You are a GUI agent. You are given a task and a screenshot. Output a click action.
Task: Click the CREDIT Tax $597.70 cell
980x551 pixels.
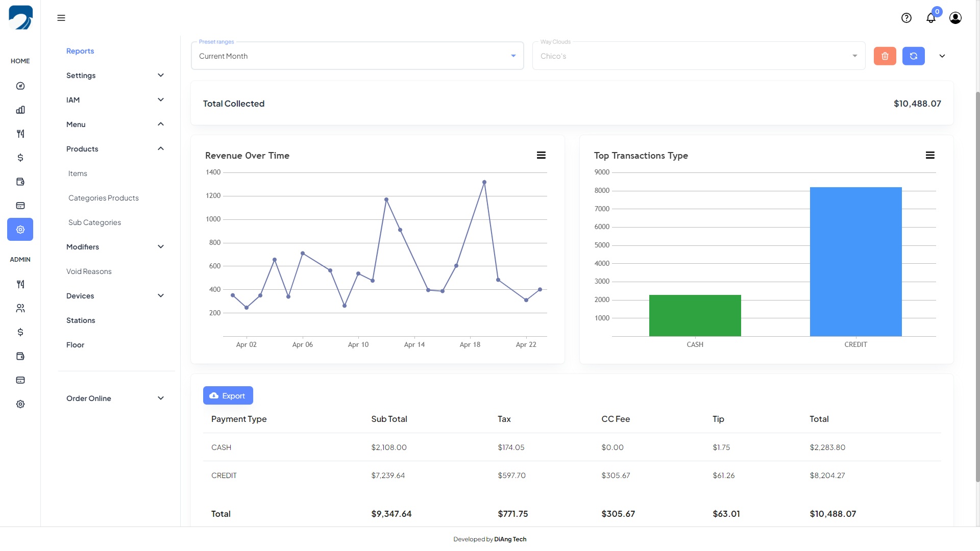coord(511,475)
